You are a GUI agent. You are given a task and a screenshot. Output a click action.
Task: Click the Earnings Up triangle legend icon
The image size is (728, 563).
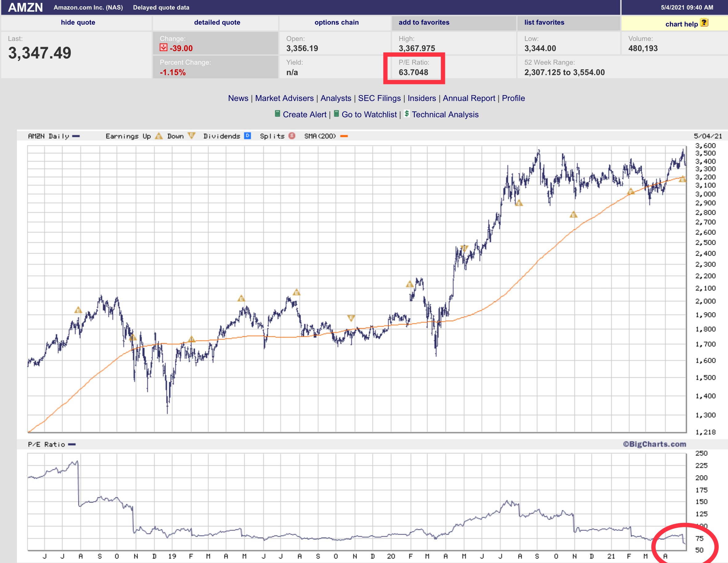pyautogui.click(x=159, y=136)
